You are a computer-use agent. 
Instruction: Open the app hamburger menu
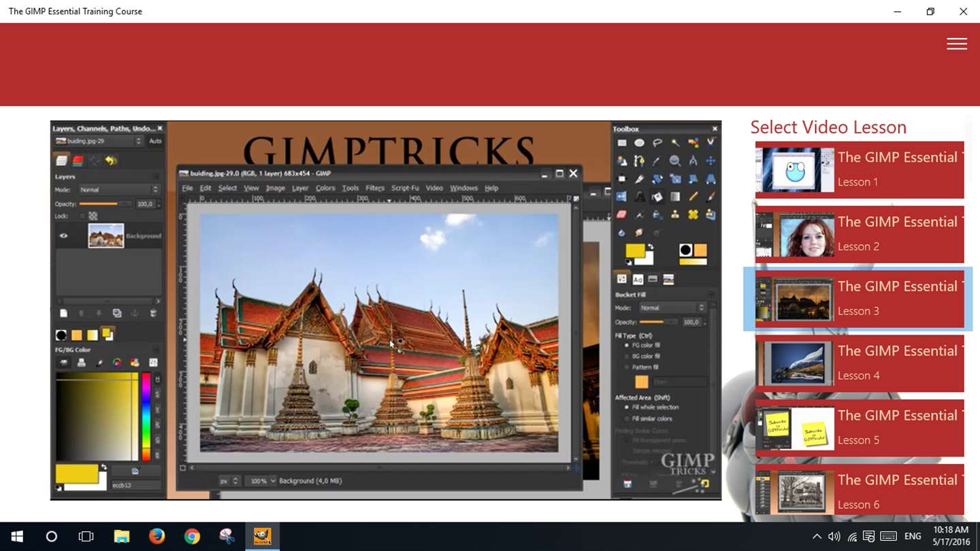[957, 44]
